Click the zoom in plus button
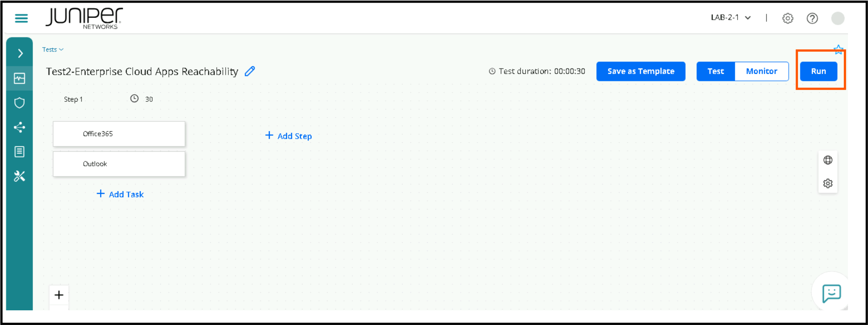The image size is (868, 325). [x=59, y=295]
